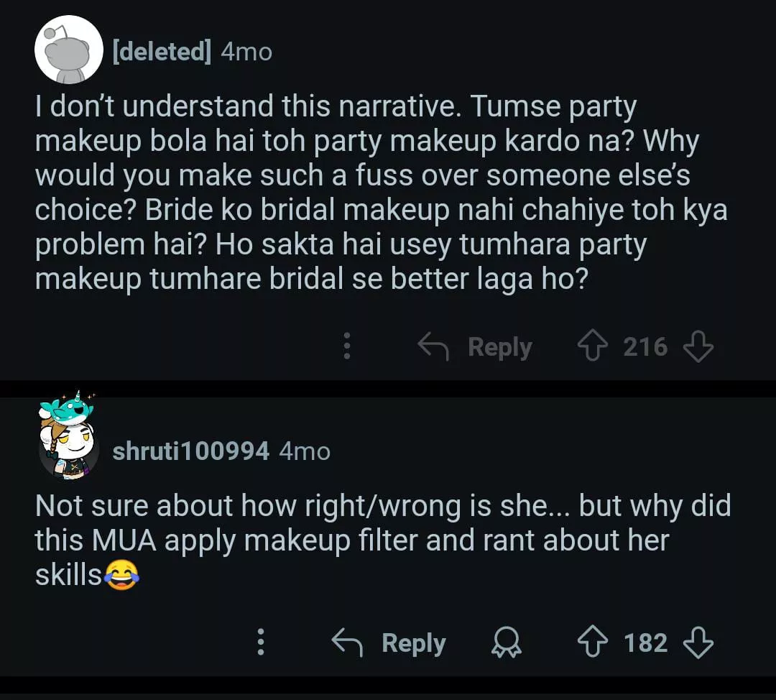776x700 pixels.
Task: Open the 4mo timestamp beside [deleted]
Action: tap(246, 52)
